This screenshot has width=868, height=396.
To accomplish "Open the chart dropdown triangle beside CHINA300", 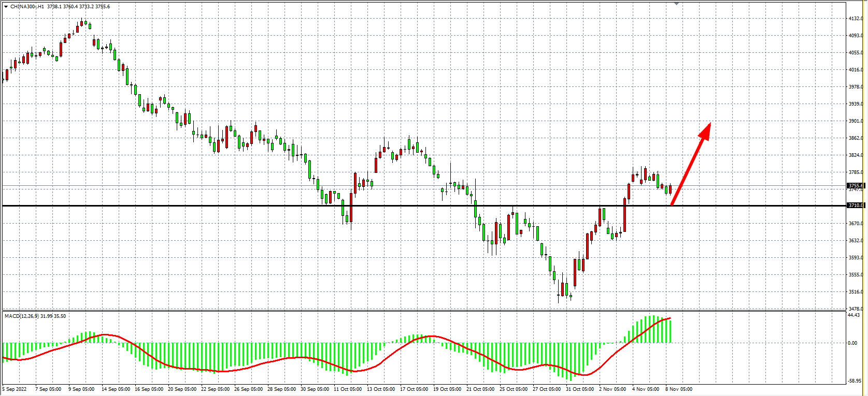I will pyautogui.click(x=6, y=7).
